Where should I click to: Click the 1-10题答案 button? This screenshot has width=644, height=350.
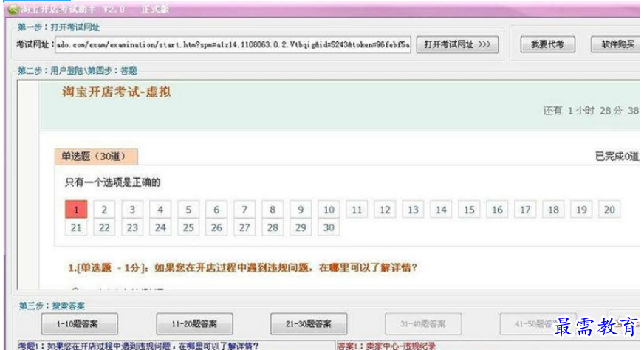click(x=79, y=323)
